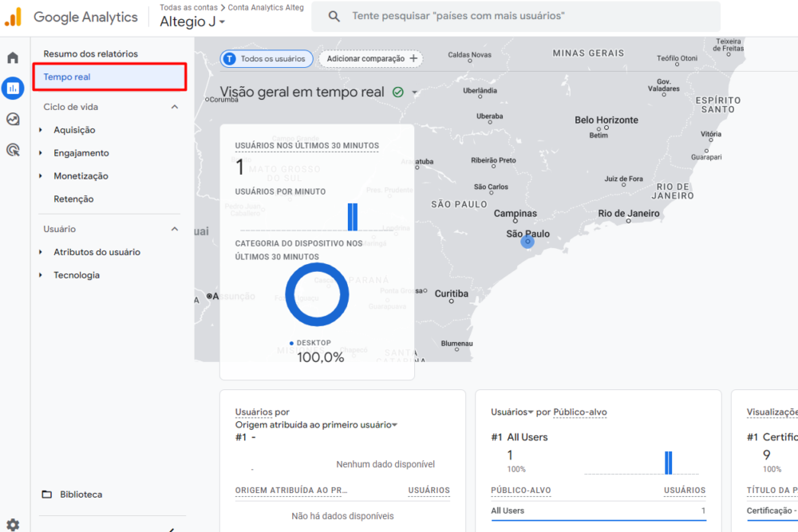Click the Conta Analytics Alteg breadcrumb
The height and width of the screenshot is (532, 798).
click(266, 8)
